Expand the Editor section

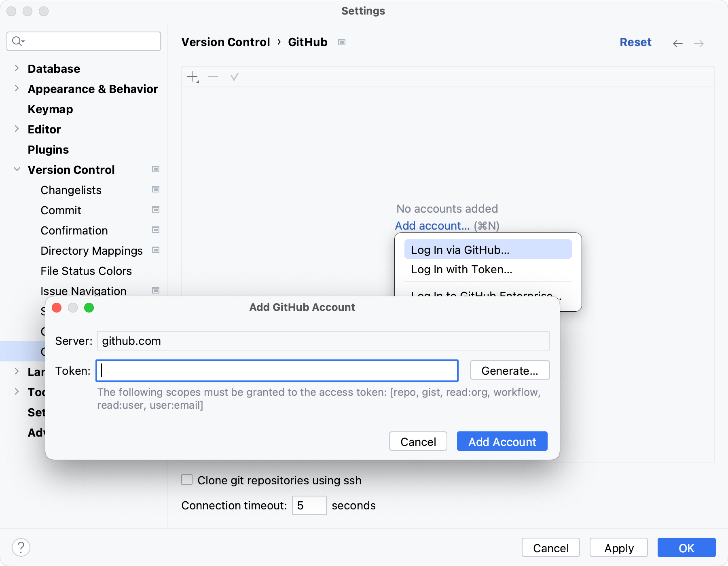coord(17,129)
